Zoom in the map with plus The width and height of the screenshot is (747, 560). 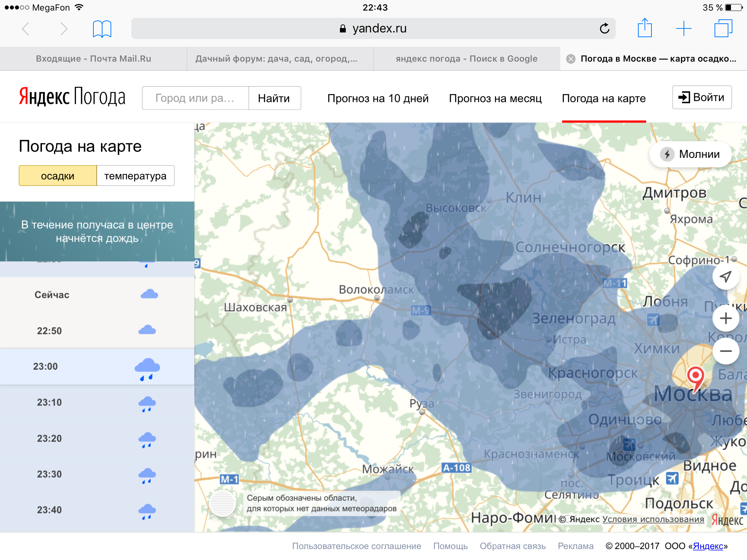click(x=725, y=318)
